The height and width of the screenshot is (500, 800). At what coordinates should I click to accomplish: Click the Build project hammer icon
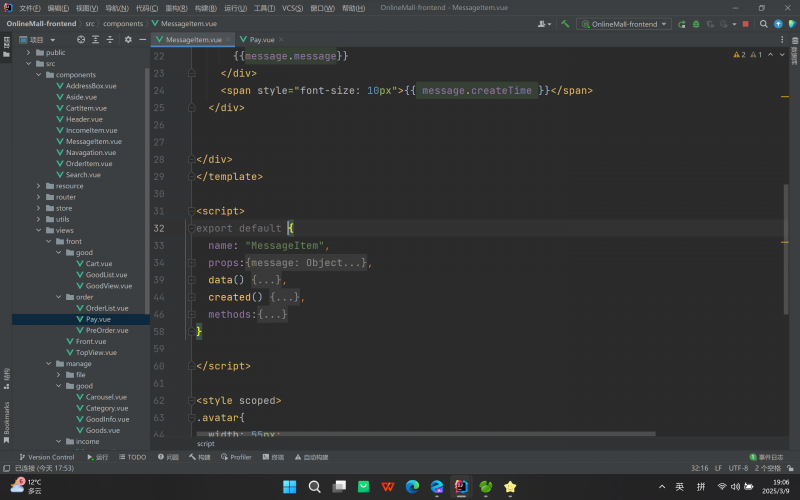[565, 24]
